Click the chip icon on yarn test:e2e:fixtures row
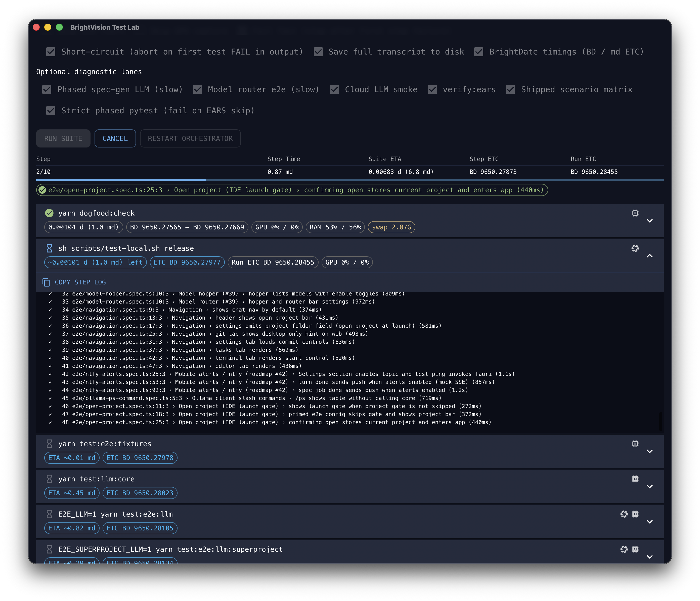700x601 pixels. [635, 444]
